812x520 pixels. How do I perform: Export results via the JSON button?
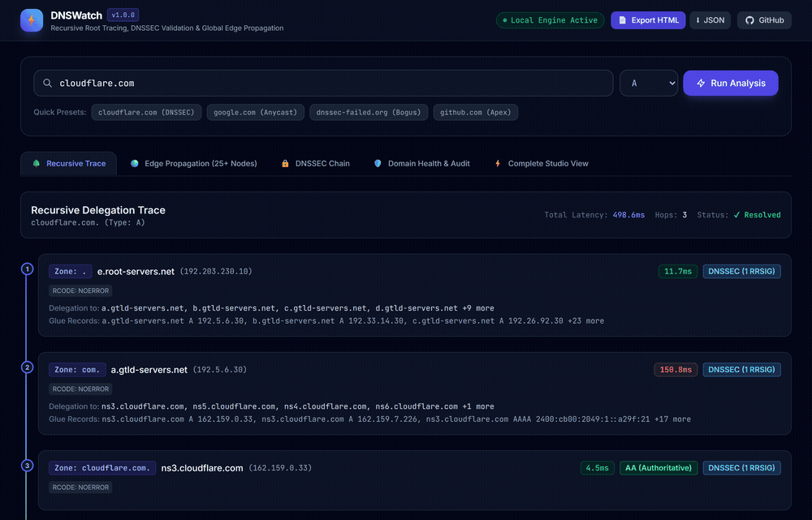(x=710, y=20)
